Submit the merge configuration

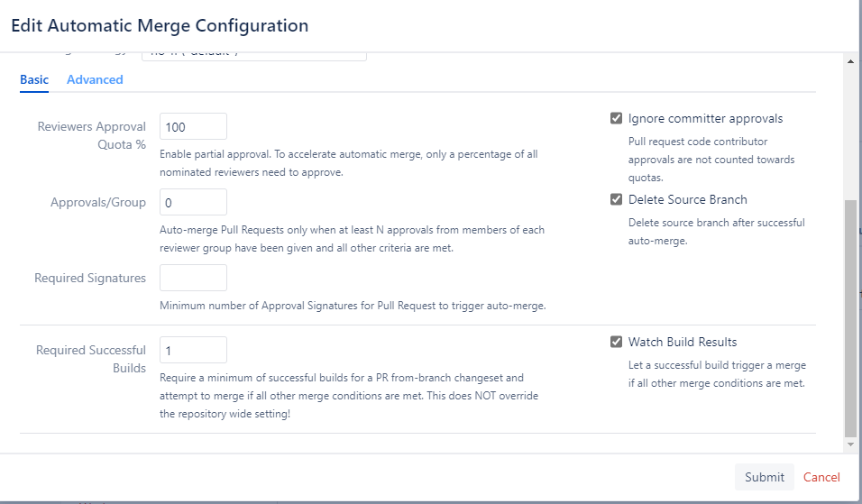pyautogui.click(x=764, y=477)
